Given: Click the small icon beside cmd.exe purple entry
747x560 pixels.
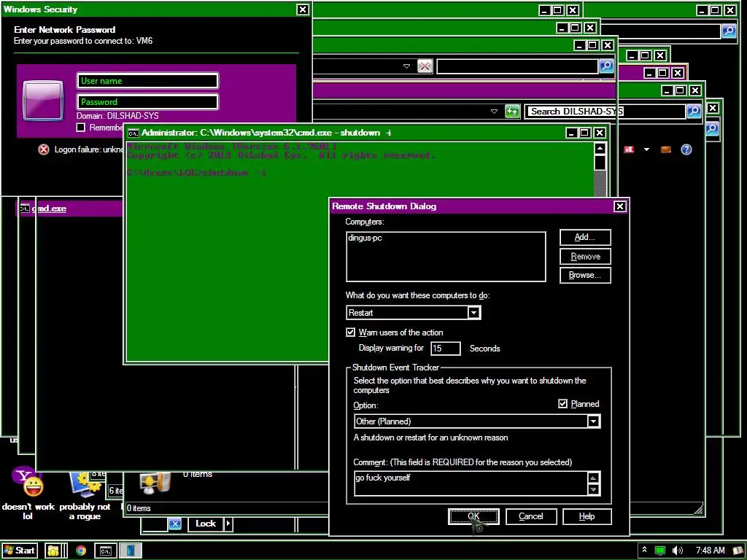Looking at the screenshot, I should point(24,208).
